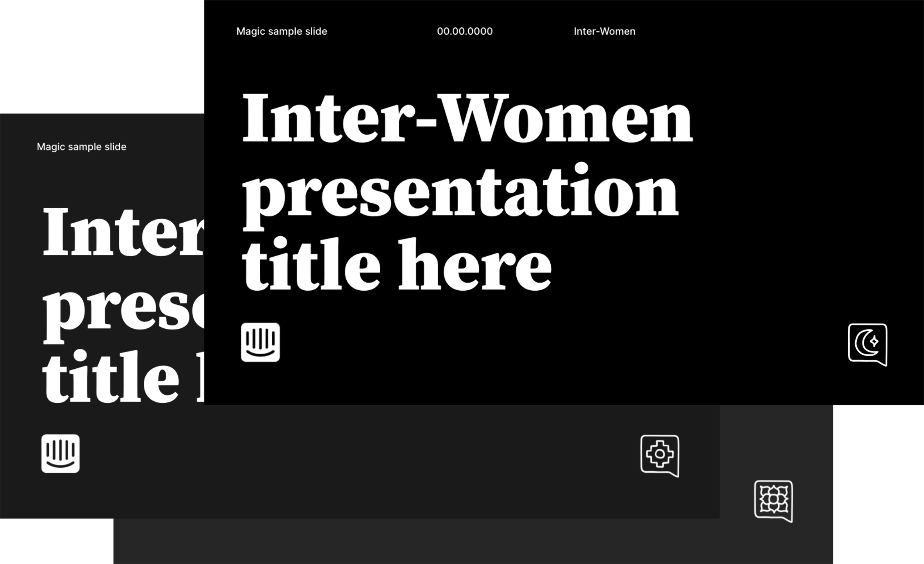Click the flower pattern speech-bubble icon
The image size is (924, 564).
coord(773,501)
